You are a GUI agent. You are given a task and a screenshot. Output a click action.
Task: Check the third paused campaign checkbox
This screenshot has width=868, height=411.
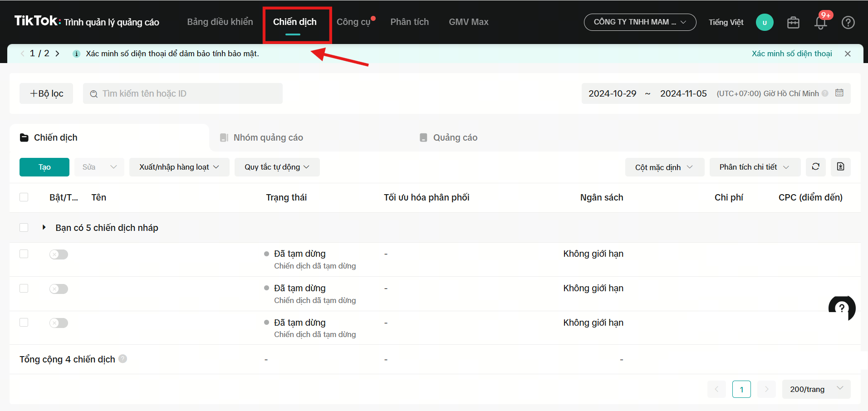pos(24,323)
